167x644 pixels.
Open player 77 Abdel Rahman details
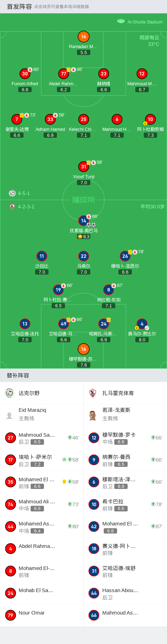[x=64, y=74]
